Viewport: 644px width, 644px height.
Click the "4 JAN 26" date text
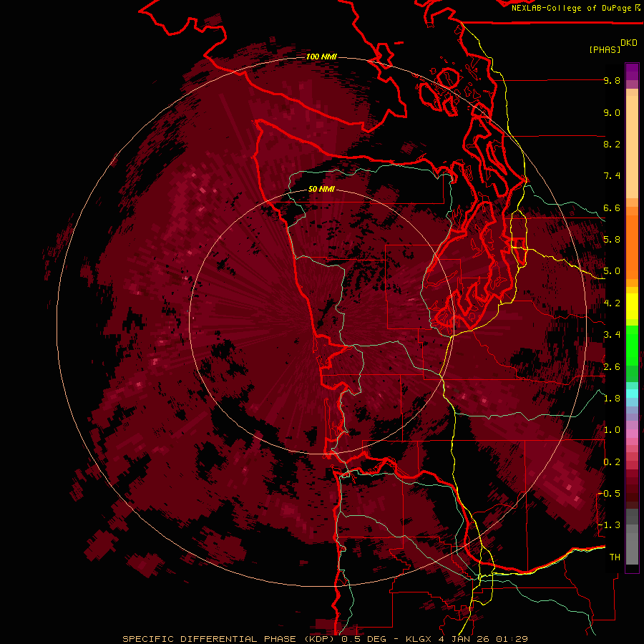pyautogui.click(x=464, y=639)
